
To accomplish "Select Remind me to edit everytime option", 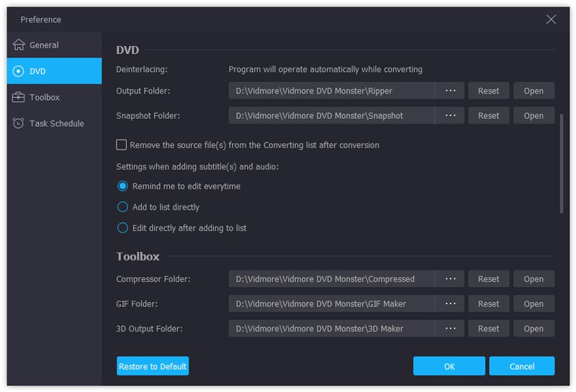I will coord(122,186).
